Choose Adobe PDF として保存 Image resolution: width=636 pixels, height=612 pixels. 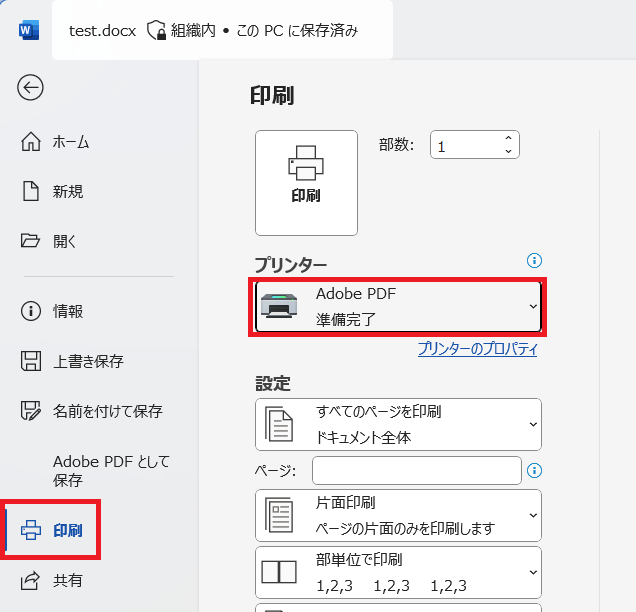pos(111,470)
